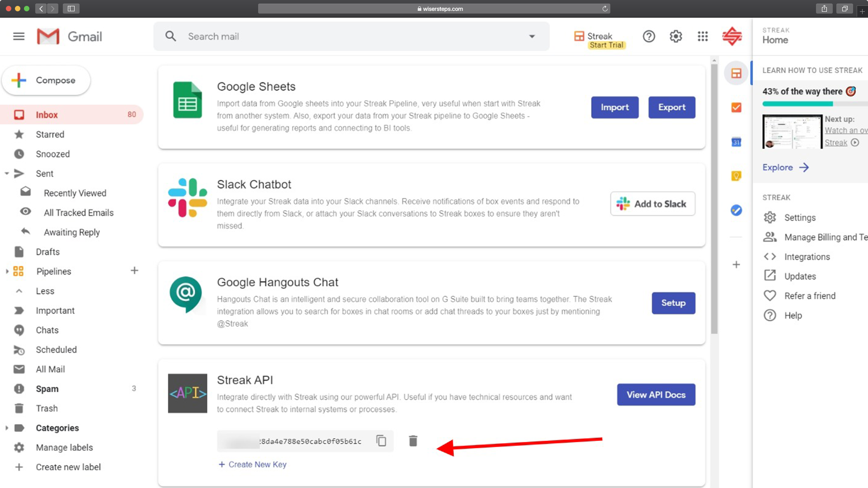Click the Google Sheets Import button
Screen dimensions: 868x488
click(615, 108)
